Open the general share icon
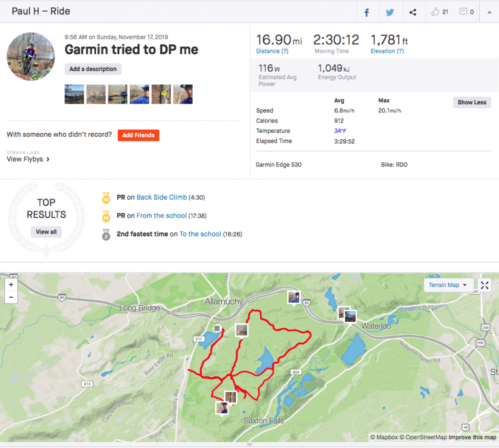Image resolution: width=499 pixels, height=448 pixels. point(413,12)
